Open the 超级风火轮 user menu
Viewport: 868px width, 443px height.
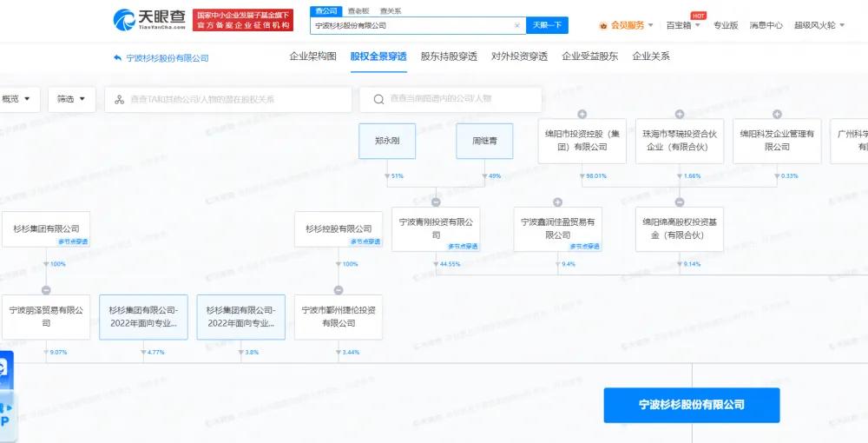tap(819, 25)
